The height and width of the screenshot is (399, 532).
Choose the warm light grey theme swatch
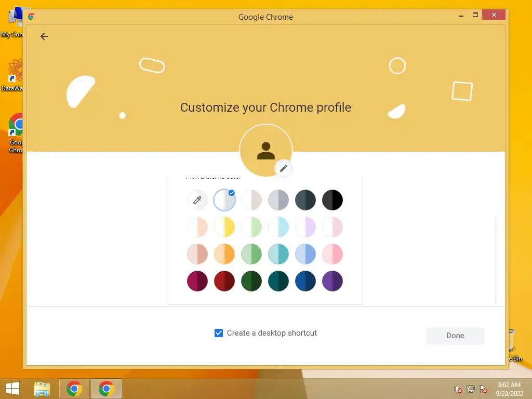click(x=251, y=200)
